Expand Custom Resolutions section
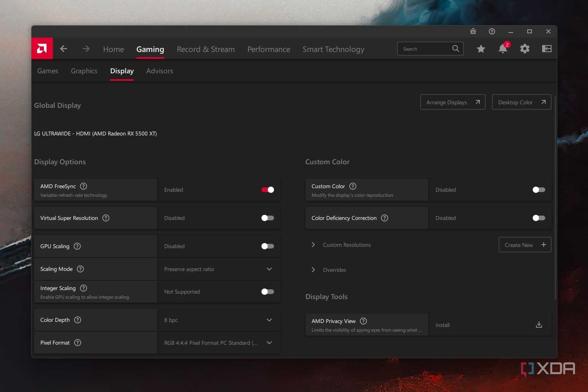 pos(313,245)
